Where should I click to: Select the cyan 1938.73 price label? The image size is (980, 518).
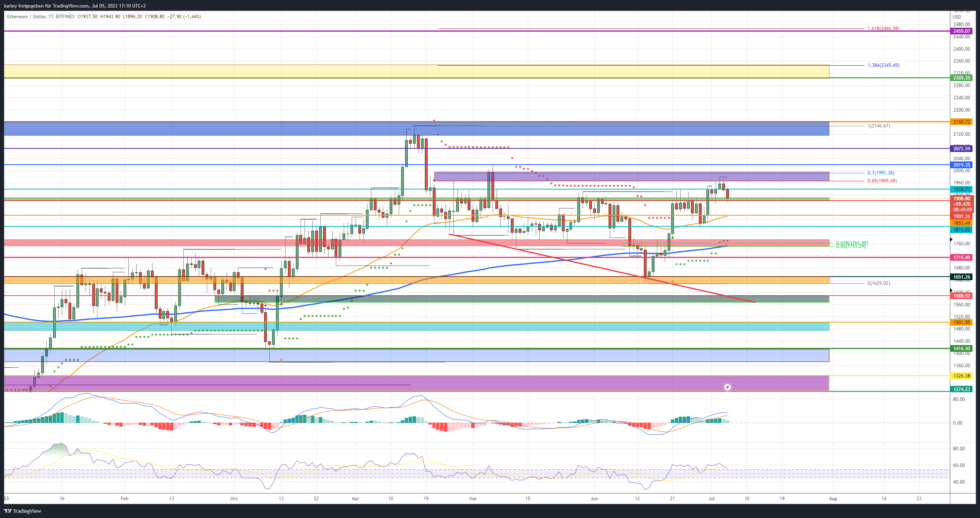(961, 190)
